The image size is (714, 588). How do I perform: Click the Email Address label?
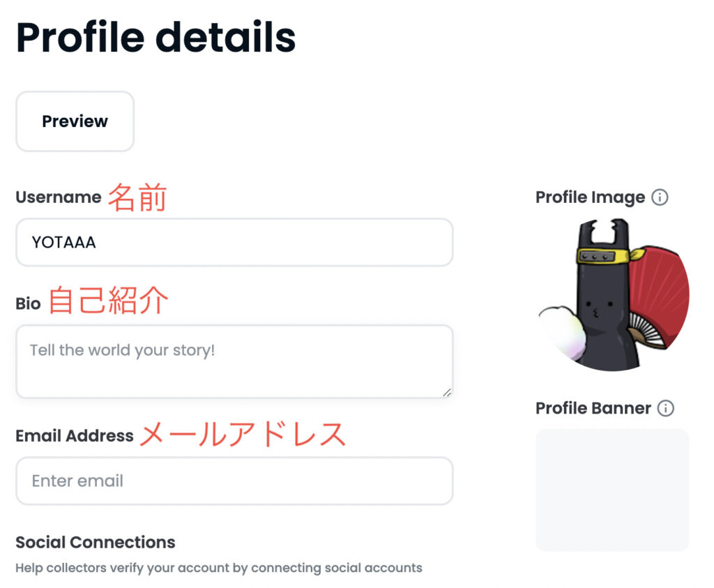point(75,436)
